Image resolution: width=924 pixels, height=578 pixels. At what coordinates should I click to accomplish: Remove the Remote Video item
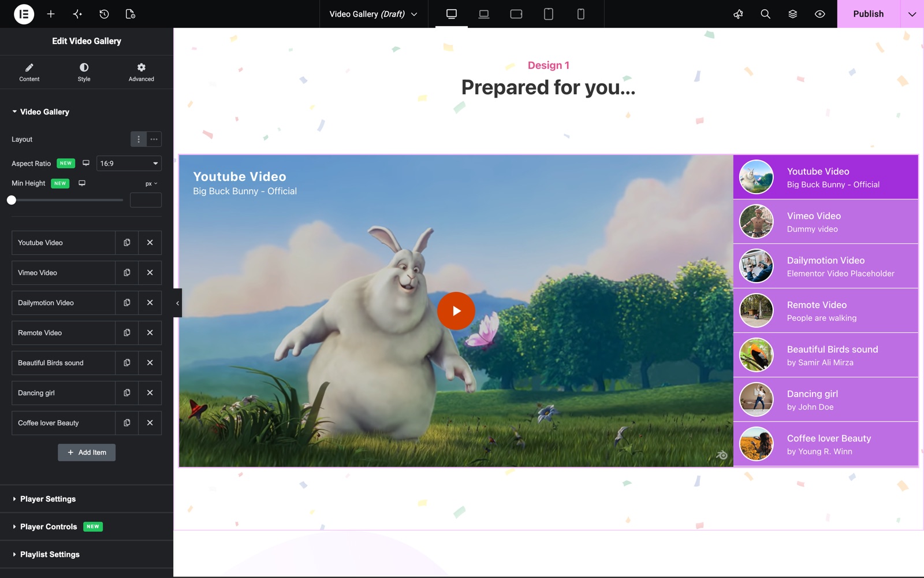tap(150, 333)
